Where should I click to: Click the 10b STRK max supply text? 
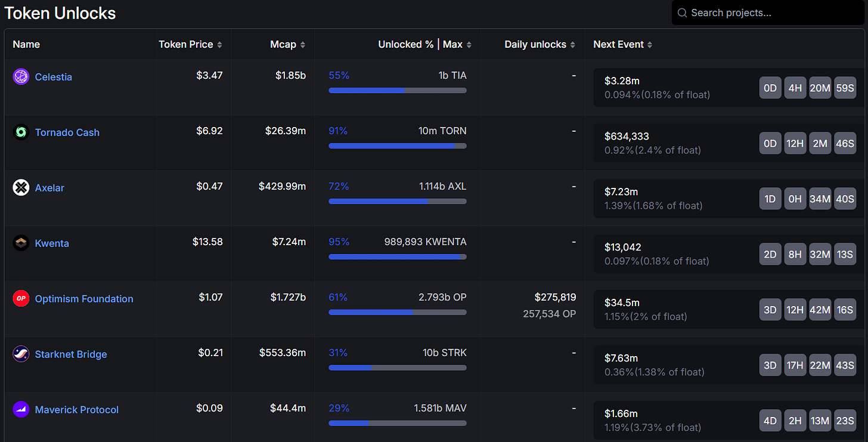click(445, 353)
